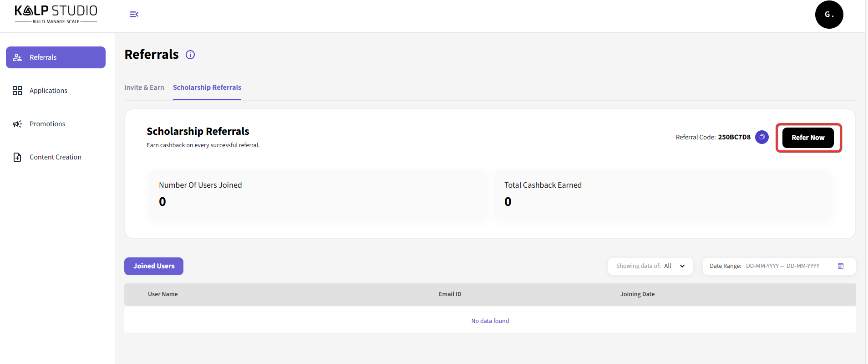Click the Date Range input field

click(x=782, y=266)
